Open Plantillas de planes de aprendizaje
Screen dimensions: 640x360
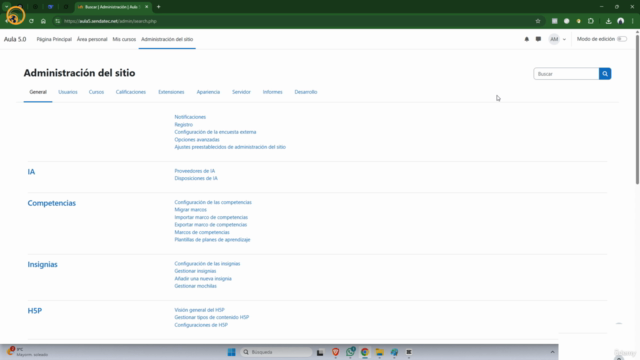[x=212, y=240]
